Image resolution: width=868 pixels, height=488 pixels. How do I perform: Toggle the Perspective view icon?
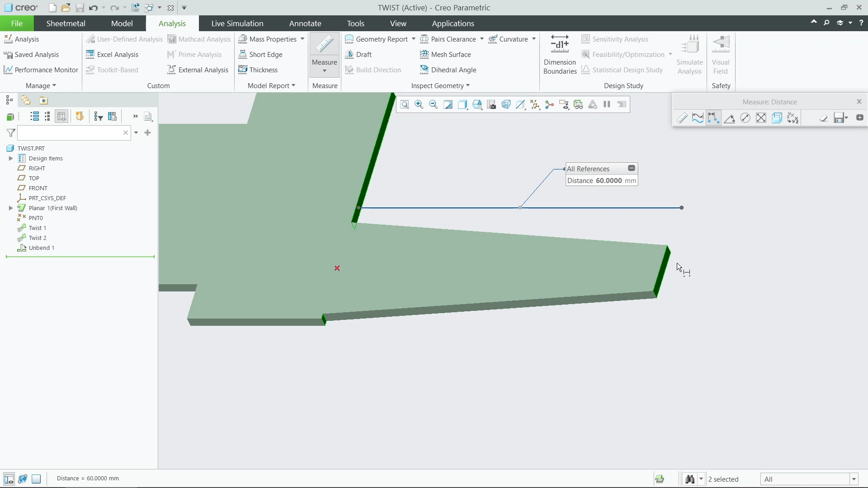pyautogui.click(x=506, y=105)
